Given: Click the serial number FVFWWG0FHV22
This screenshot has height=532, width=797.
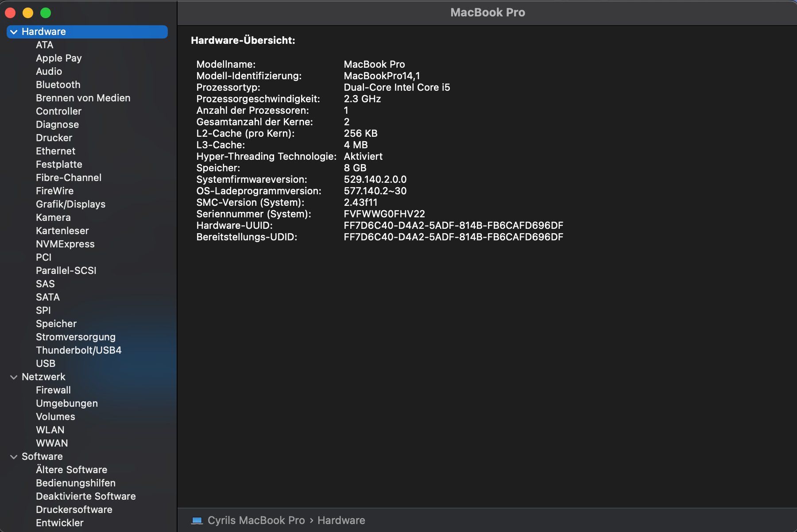Looking at the screenshot, I should pos(384,214).
